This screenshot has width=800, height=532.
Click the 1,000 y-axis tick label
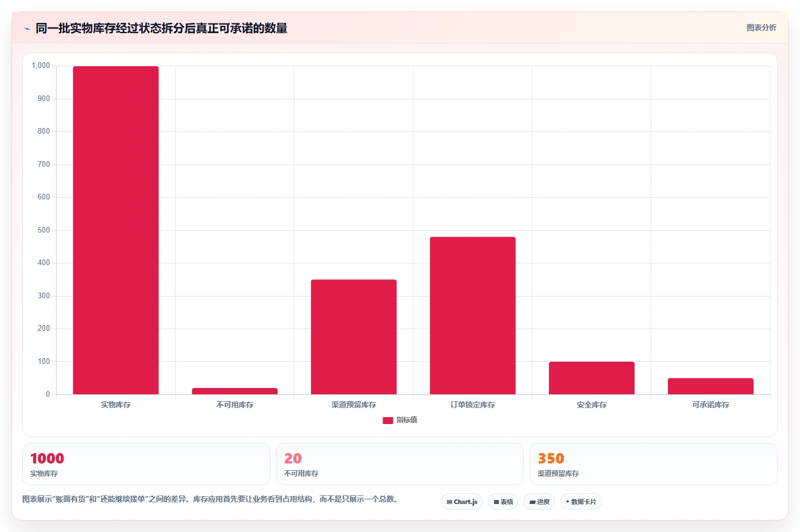pyautogui.click(x=41, y=66)
